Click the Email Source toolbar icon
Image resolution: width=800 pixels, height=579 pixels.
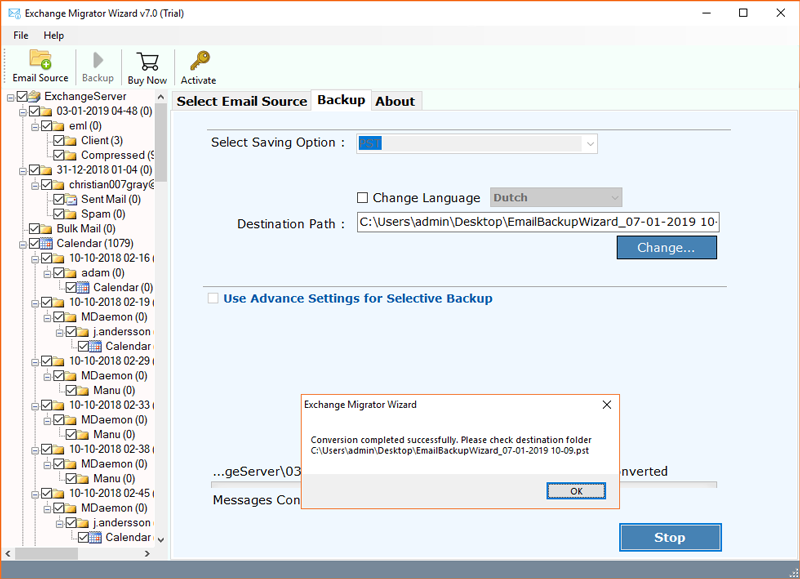point(40,60)
